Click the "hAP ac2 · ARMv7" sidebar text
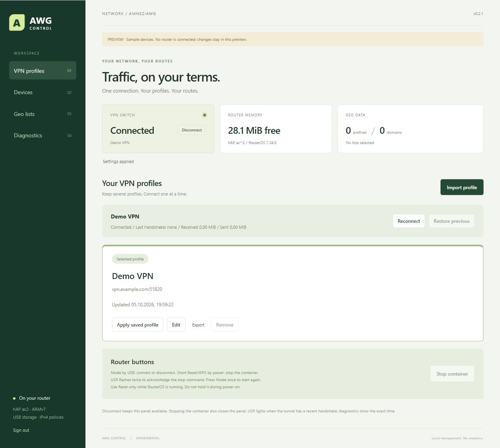Image resolution: width=500 pixels, height=448 pixels. coord(29,409)
